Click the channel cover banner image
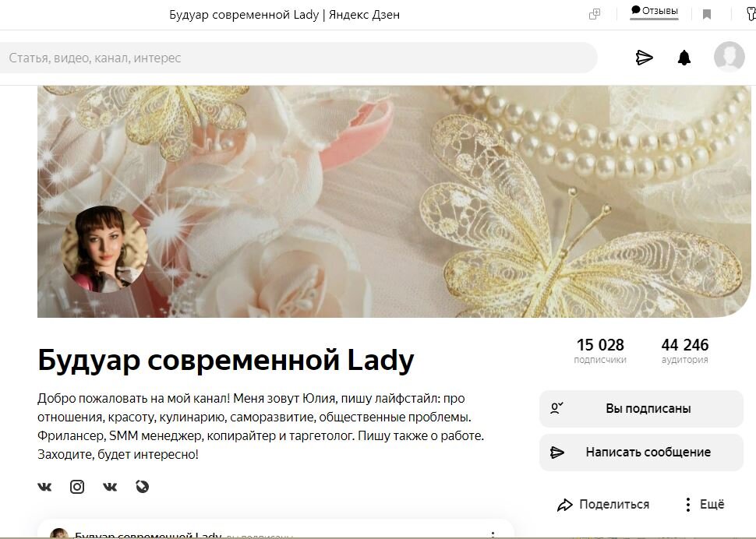The image size is (756, 539). [394, 201]
